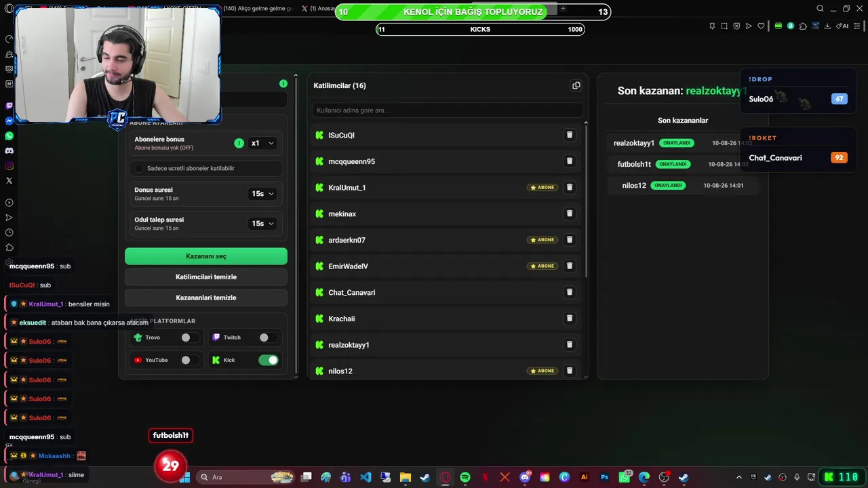Click the 'Katilimcilar (16)' heading
Image resolution: width=868 pixels, height=488 pixels.
(x=340, y=85)
